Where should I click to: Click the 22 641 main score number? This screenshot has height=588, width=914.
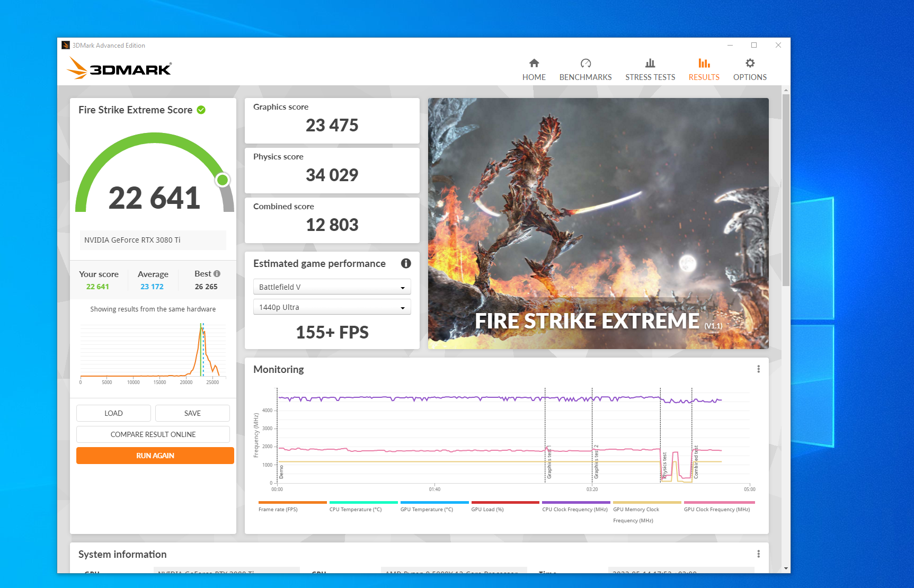pyautogui.click(x=154, y=198)
